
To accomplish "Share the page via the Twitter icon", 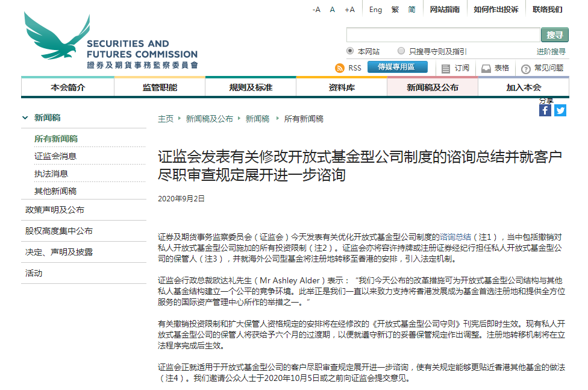I will point(560,110).
